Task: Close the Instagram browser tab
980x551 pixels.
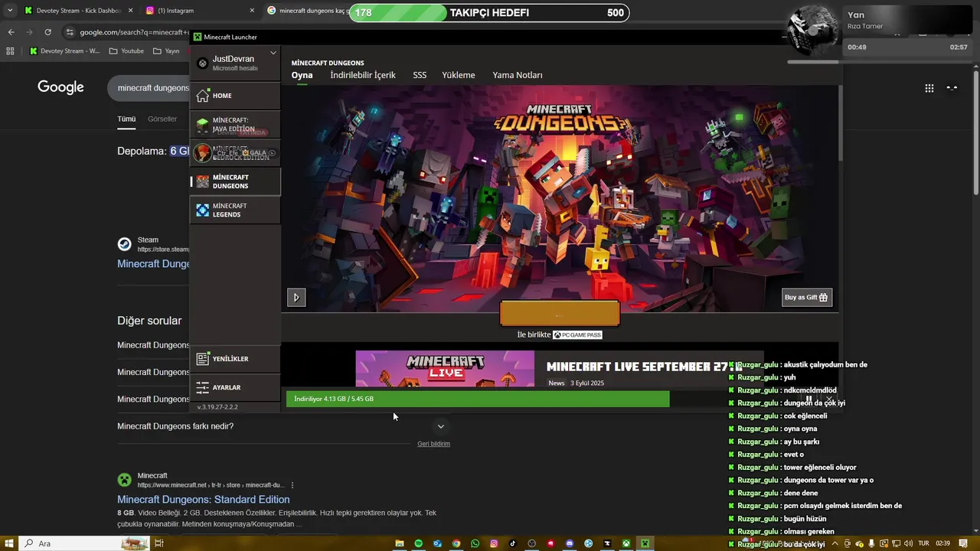Action: 252,11
